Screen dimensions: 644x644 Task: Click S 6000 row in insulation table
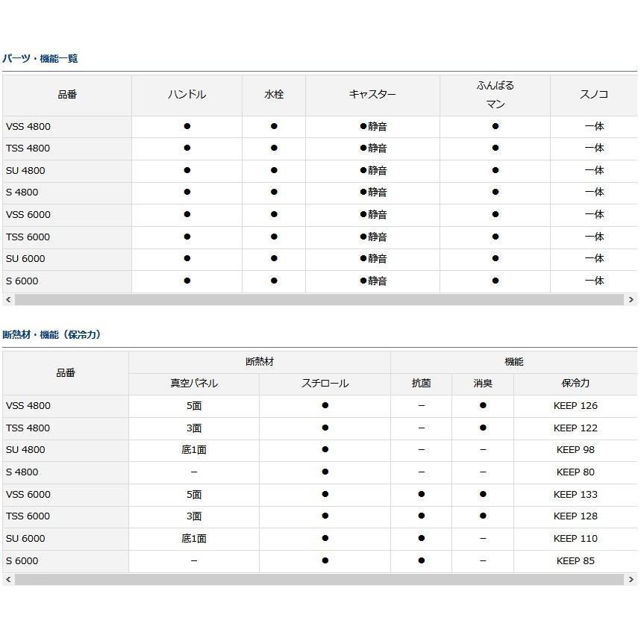[x=319, y=561]
